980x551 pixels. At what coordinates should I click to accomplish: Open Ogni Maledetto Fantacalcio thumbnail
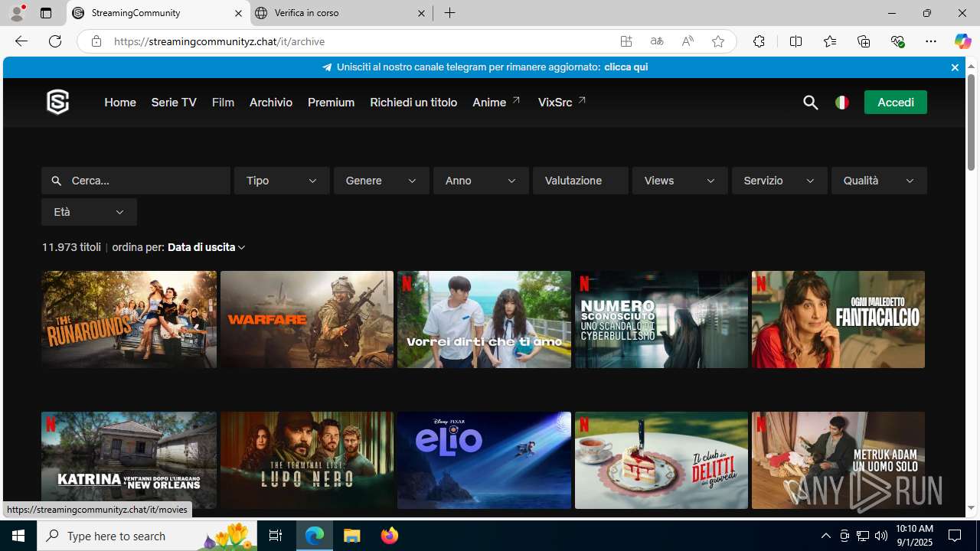coord(838,319)
